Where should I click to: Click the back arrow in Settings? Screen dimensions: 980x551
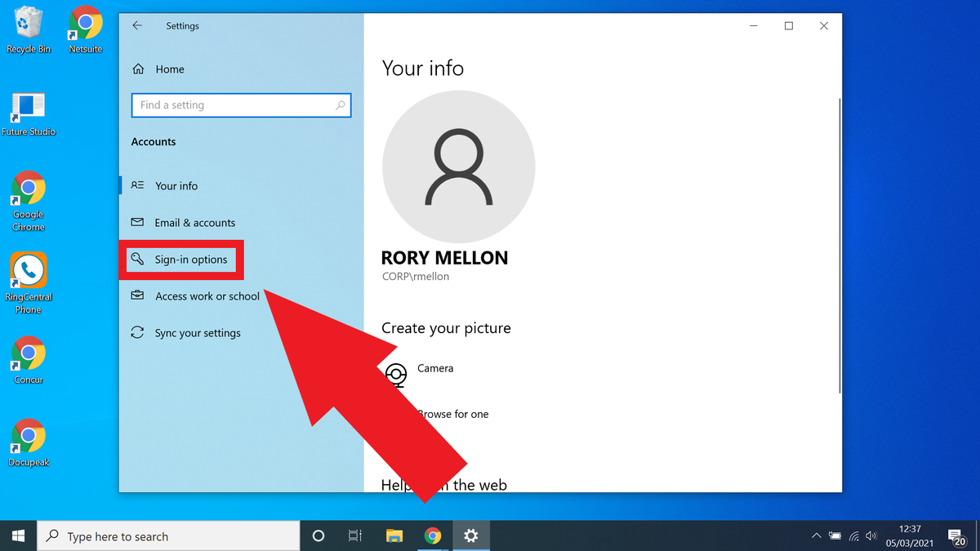pyautogui.click(x=137, y=25)
